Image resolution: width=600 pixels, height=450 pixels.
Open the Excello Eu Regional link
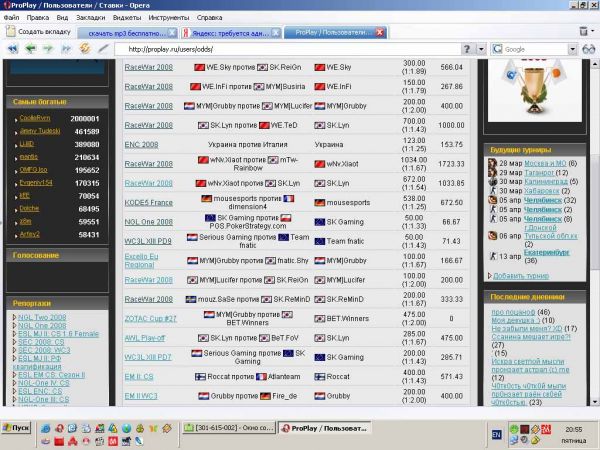(x=141, y=261)
